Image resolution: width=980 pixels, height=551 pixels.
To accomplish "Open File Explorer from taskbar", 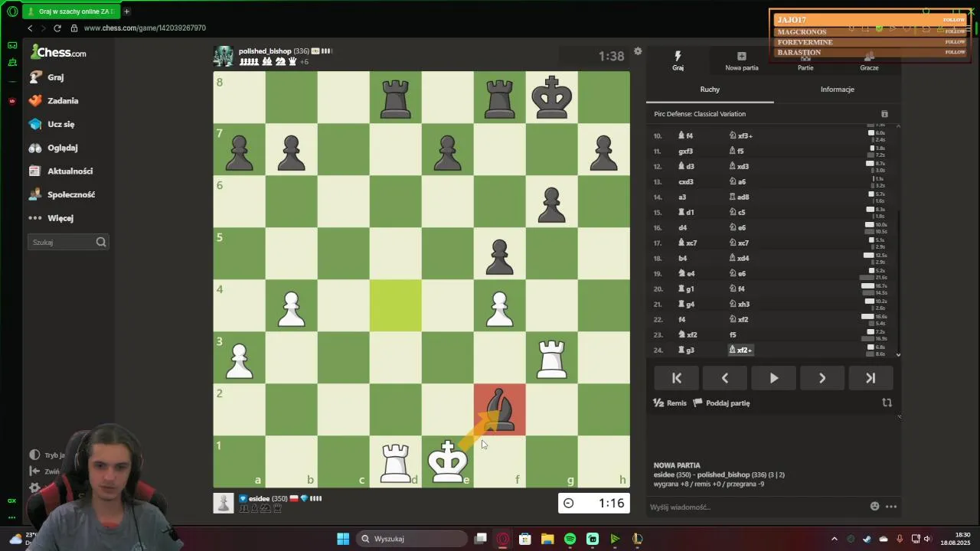I will coord(547,539).
